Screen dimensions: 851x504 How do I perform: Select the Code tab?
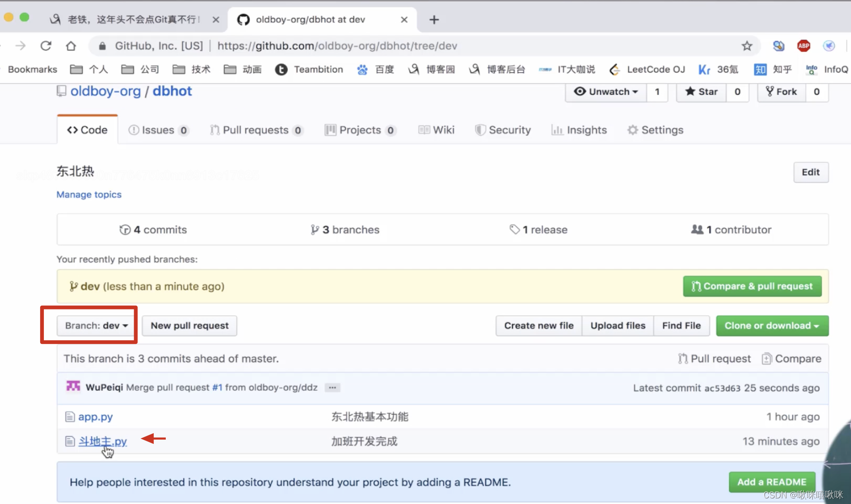(x=87, y=130)
